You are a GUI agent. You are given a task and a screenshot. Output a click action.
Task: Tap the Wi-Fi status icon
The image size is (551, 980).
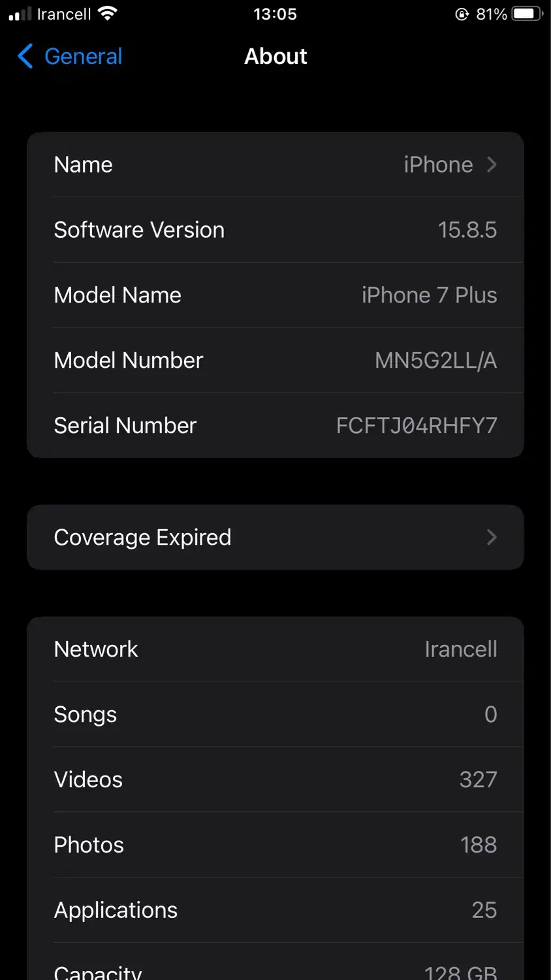pyautogui.click(x=106, y=14)
